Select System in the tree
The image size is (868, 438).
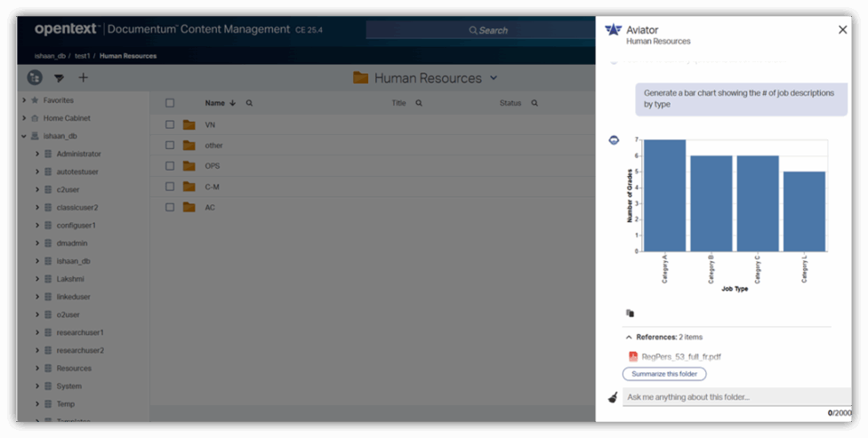(x=68, y=386)
